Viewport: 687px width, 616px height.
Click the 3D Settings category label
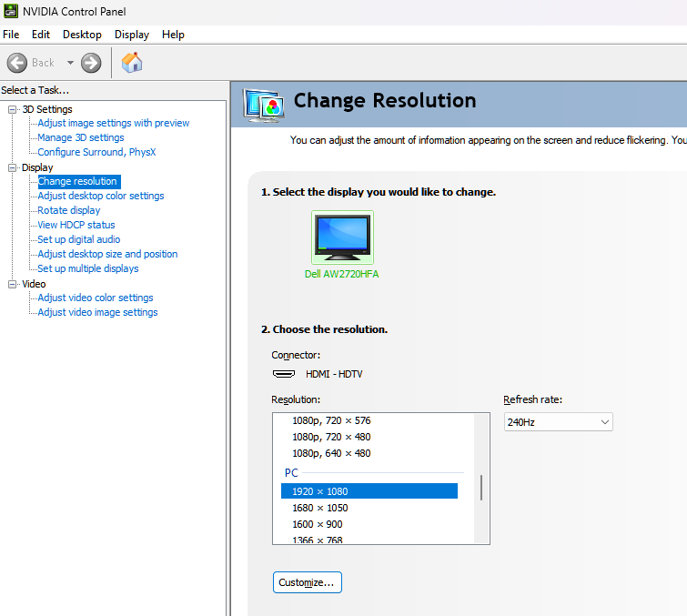coord(47,109)
